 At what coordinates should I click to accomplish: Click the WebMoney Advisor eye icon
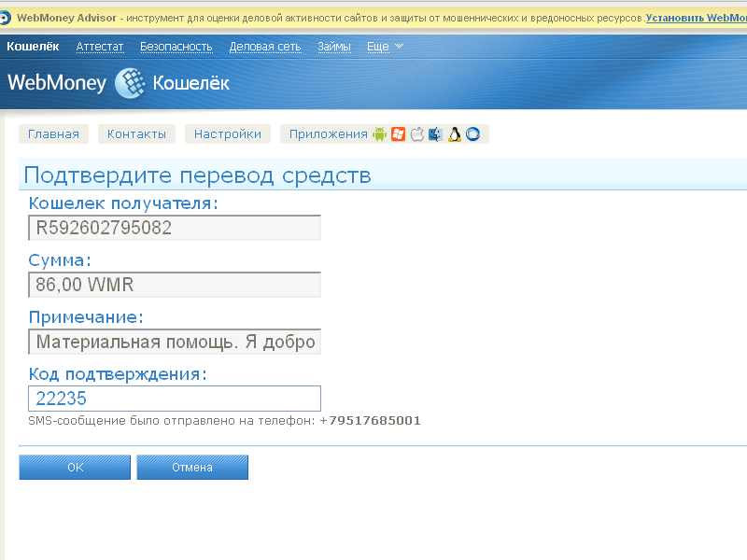point(5,18)
